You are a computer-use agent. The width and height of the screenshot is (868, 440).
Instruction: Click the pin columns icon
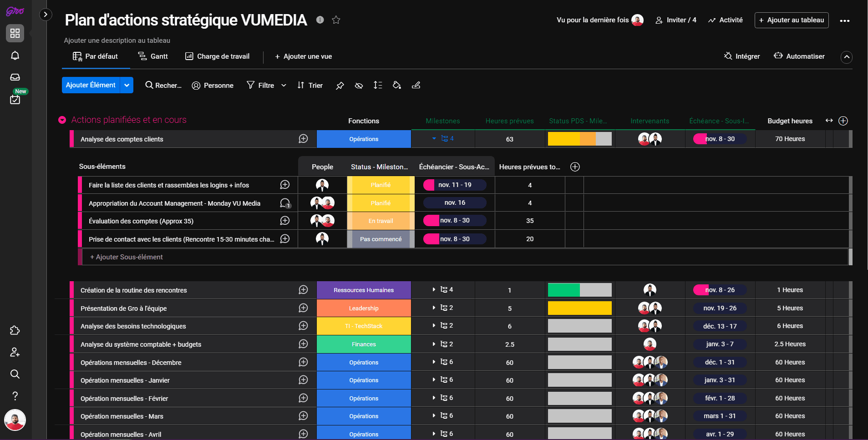point(340,85)
